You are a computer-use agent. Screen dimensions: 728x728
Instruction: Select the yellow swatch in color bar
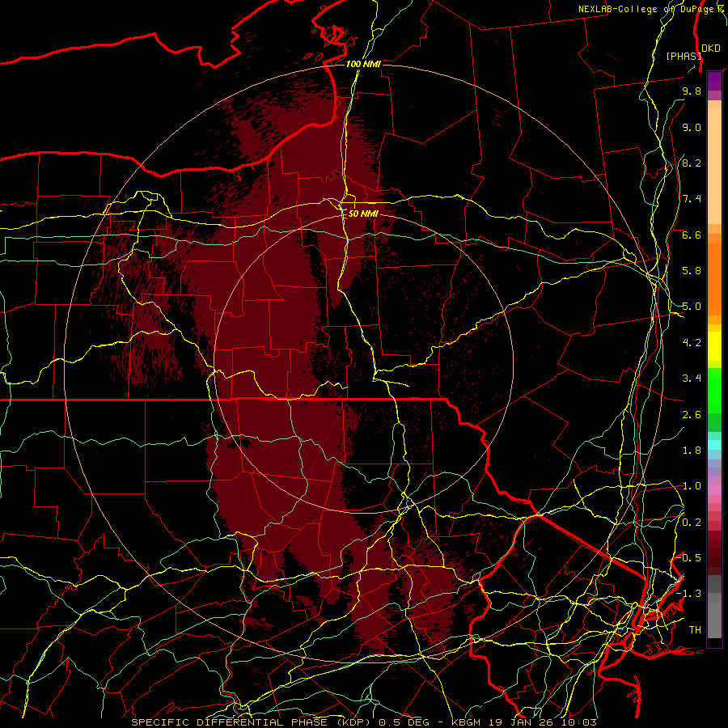pyautogui.click(x=714, y=346)
